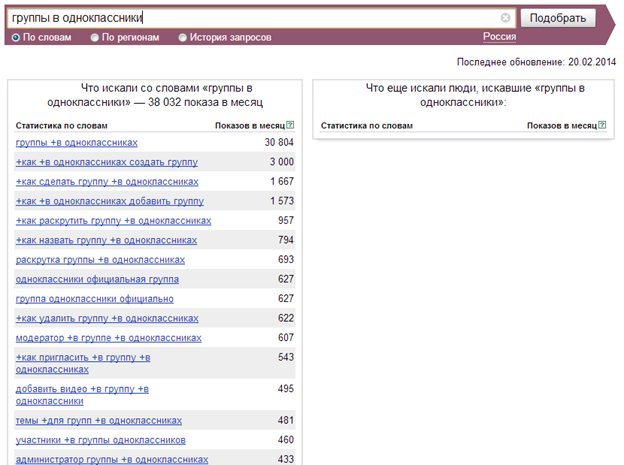Screen dimensions: 624x465
Task: Click the impressions value '433'
Action: tap(286, 459)
